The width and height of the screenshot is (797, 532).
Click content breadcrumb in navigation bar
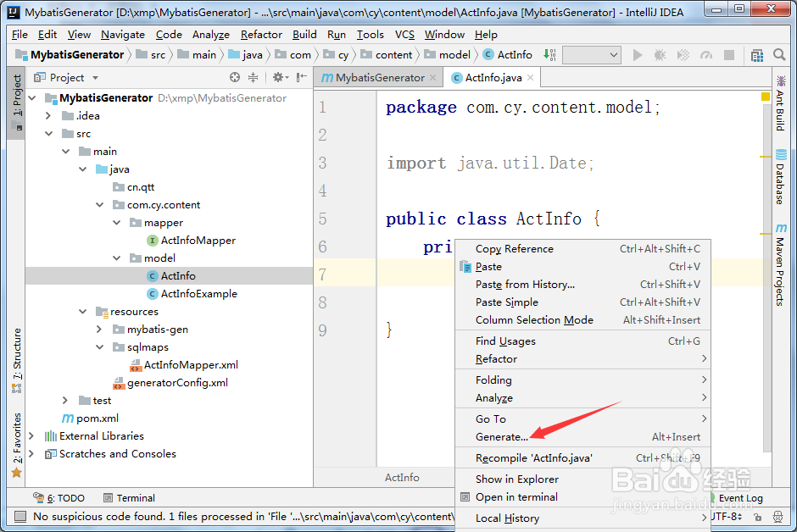click(387, 55)
